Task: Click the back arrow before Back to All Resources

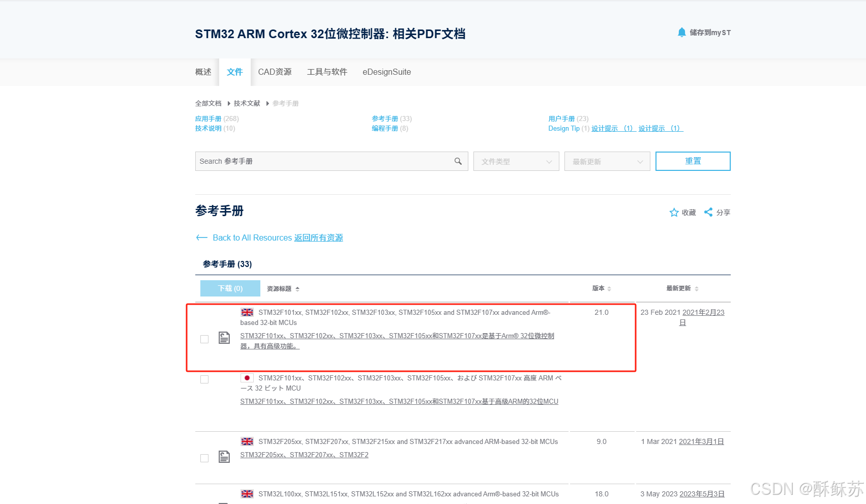Action: tap(201, 238)
